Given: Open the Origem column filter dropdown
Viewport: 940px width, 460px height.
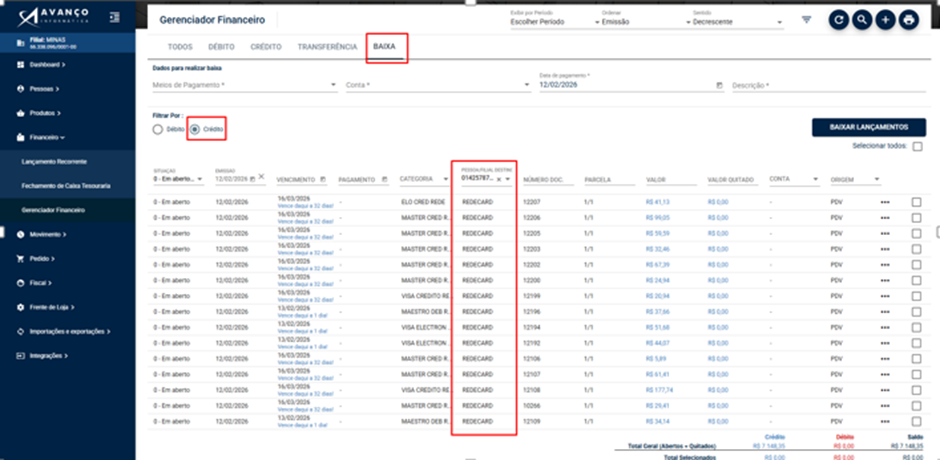Looking at the screenshot, I should click(x=855, y=179).
